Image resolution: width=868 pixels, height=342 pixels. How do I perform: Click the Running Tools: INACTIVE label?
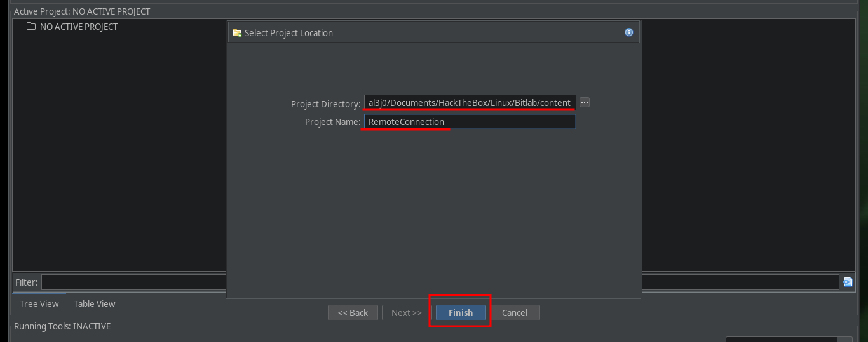tap(62, 326)
